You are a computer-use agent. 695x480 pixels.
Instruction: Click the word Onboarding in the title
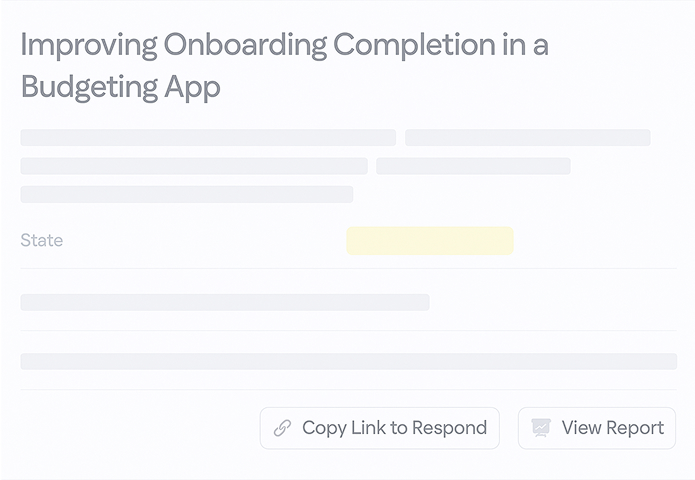(x=245, y=46)
